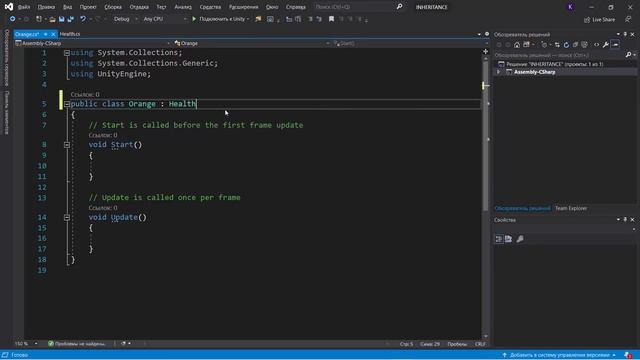Click the Switch Views icon in Solution Explorer
The width and height of the screenshot is (640, 360).
[x=527, y=45]
